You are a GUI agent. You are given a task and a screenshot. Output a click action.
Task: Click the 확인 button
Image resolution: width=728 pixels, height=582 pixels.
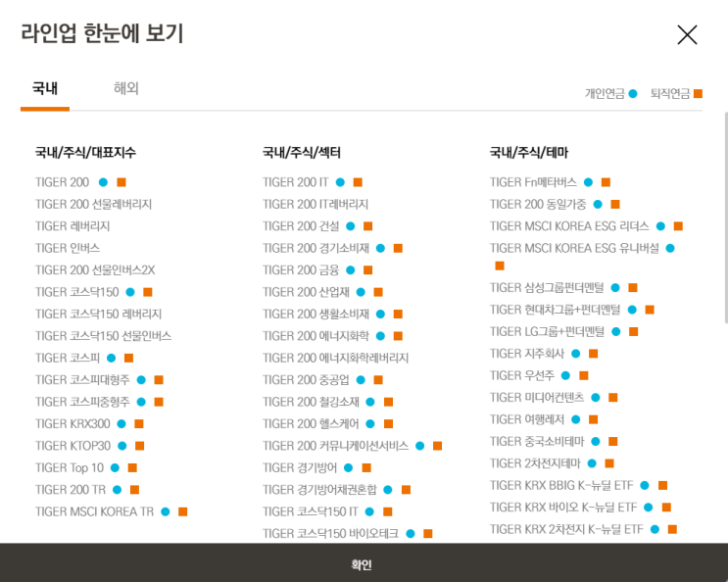(362, 564)
